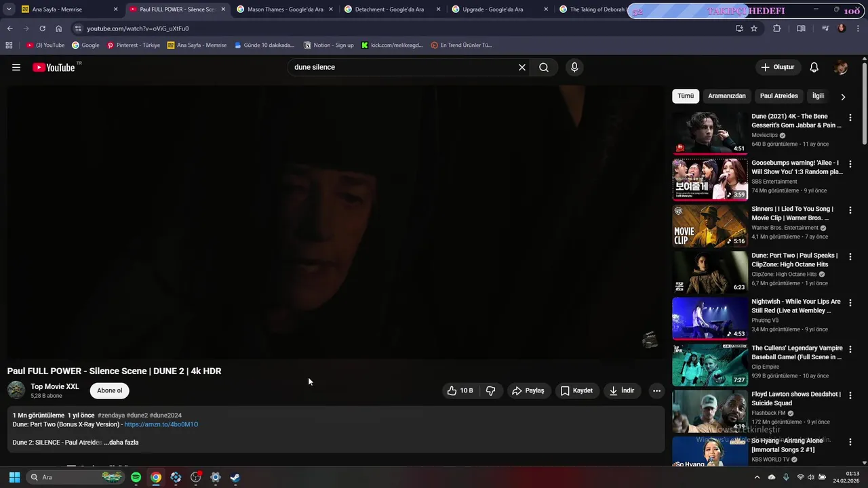Image resolution: width=868 pixels, height=488 pixels.
Task: Start voice search with microphone icon
Action: [574, 67]
